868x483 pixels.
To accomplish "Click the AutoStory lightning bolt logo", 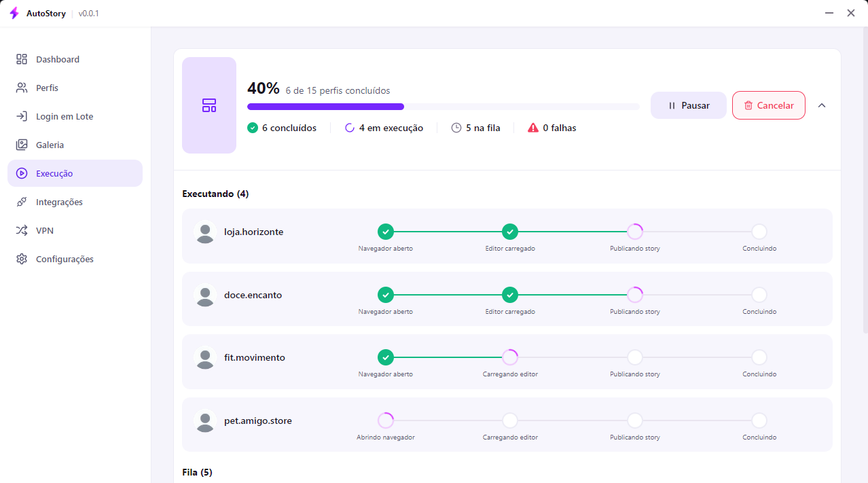I will (14, 13).
